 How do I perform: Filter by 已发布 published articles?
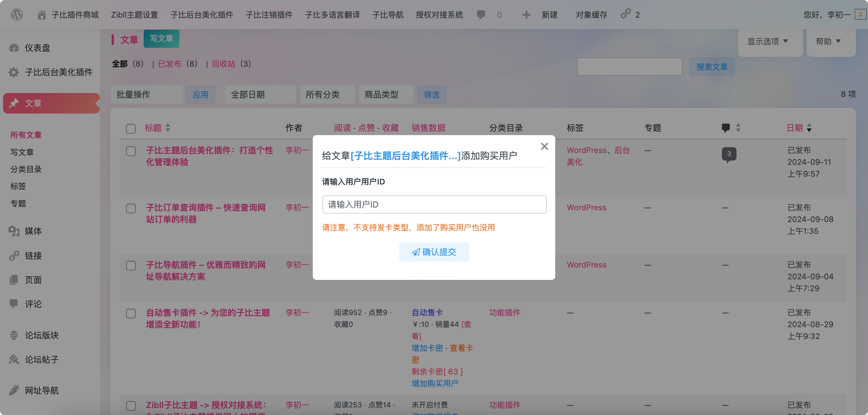point(169,64)
